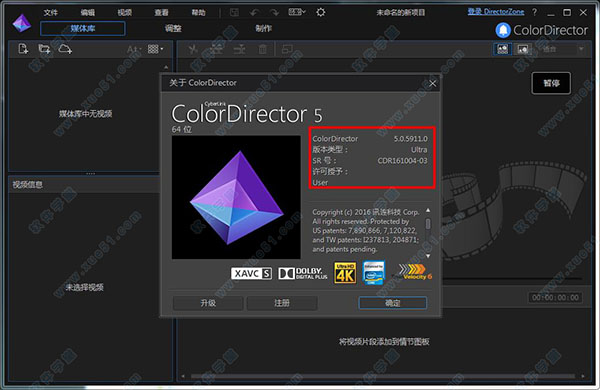Open the 文件 menu
This screenshot has height=390, width=600.
point(51,13)
